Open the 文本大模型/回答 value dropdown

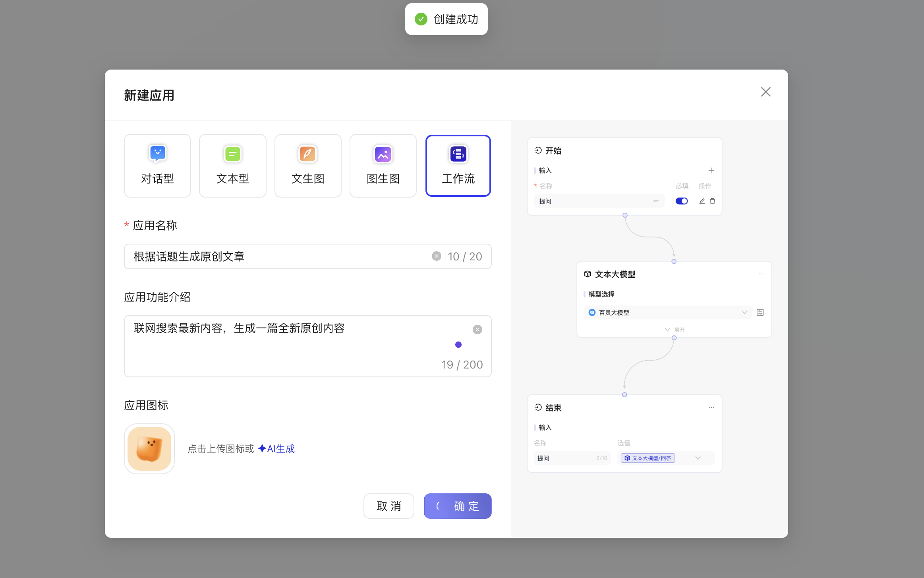click(698, 458)
